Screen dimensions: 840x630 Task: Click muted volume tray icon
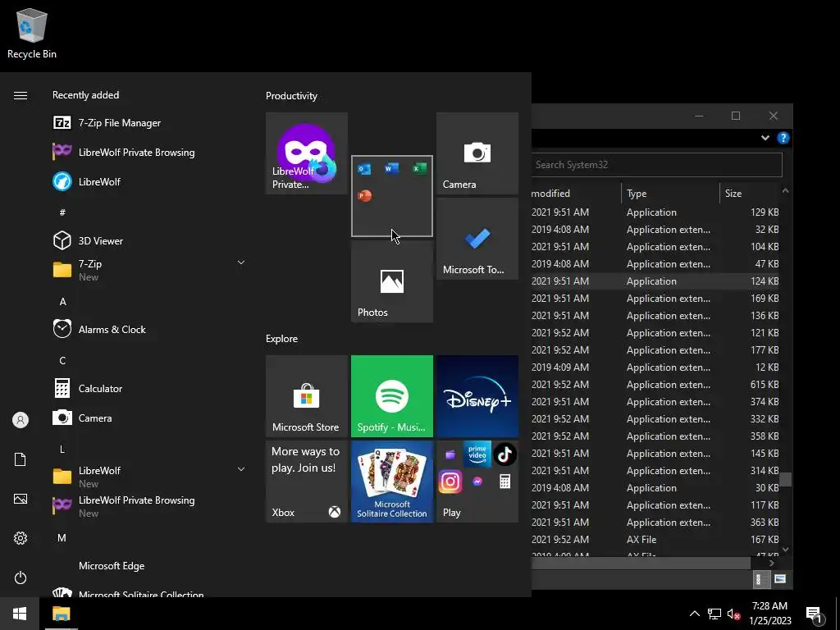733,614
